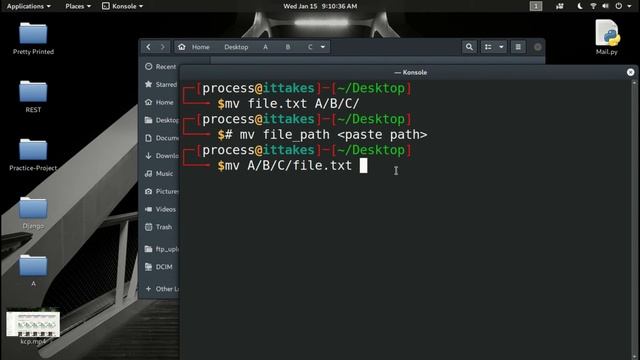Open Downloads in the sidebar

pyautogui.click(x=161, y=156)
